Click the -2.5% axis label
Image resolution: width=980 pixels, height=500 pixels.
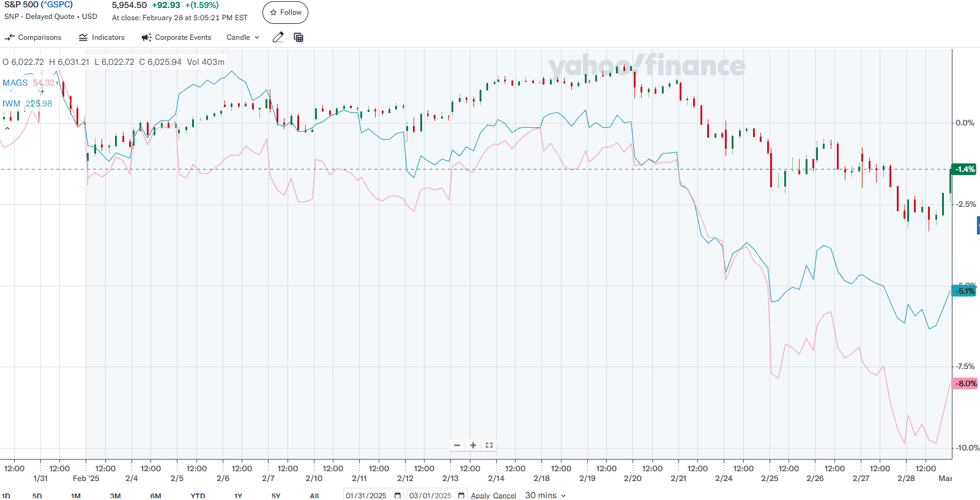[966, 204]
